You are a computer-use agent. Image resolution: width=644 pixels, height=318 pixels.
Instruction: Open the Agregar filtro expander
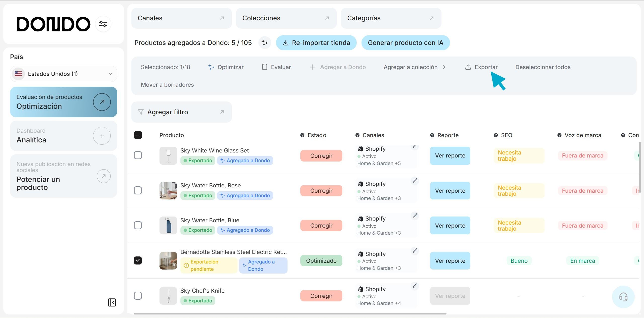tap(181, 112)
